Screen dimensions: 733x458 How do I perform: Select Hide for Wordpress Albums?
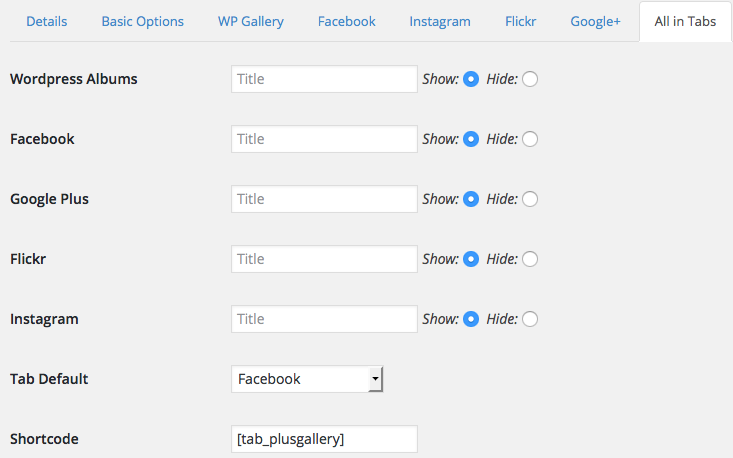pyautogui.click(x=530, y=79)
